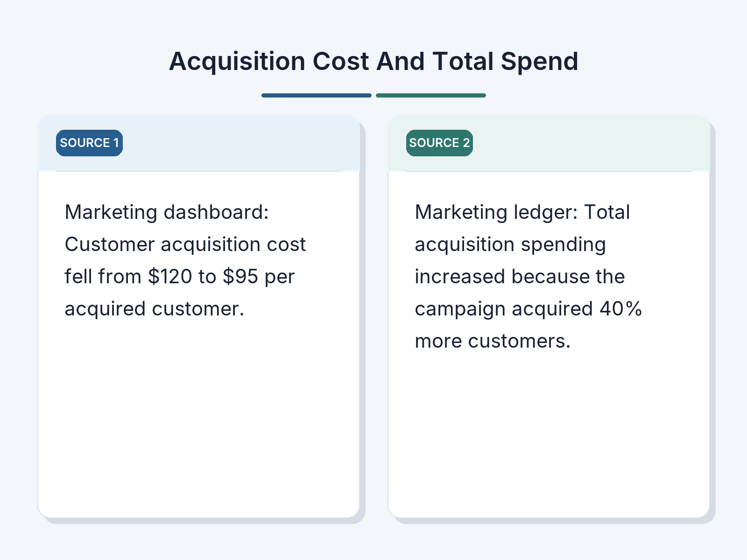Click the SOURCE 1 badge
This screenshot has width=747, height=560.
(x=89, y=143)
